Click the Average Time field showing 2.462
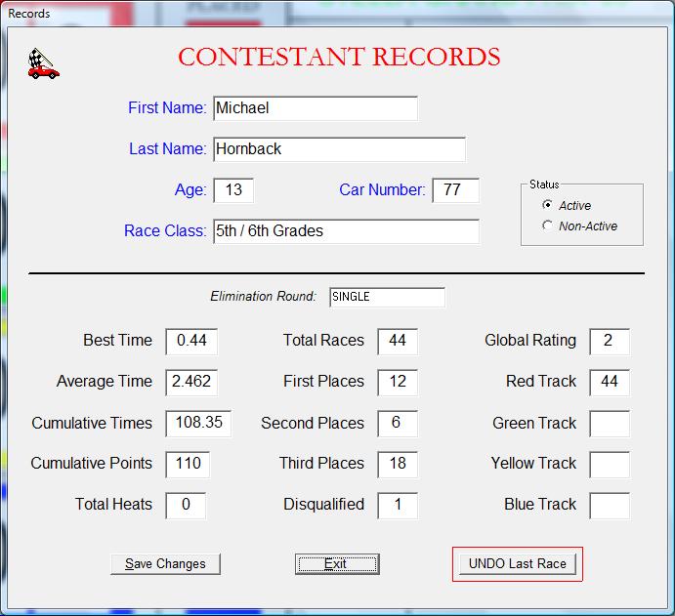 (191, 382)
